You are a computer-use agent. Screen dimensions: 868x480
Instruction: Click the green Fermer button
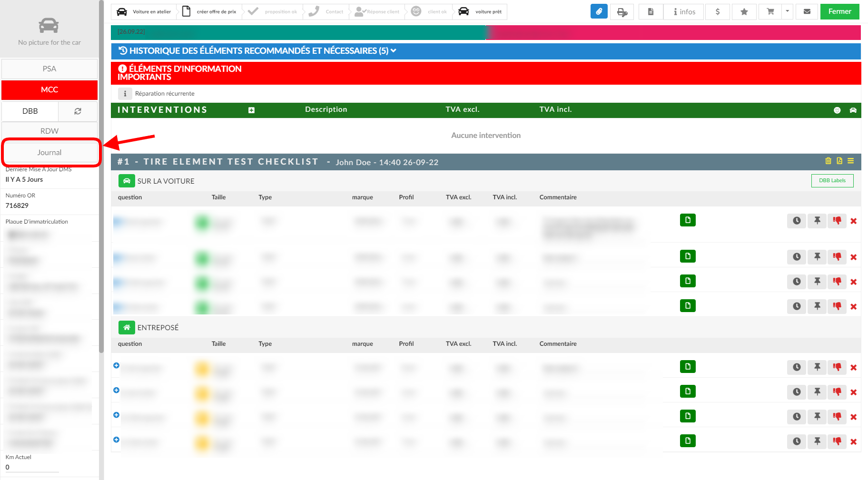click(839, 11)
